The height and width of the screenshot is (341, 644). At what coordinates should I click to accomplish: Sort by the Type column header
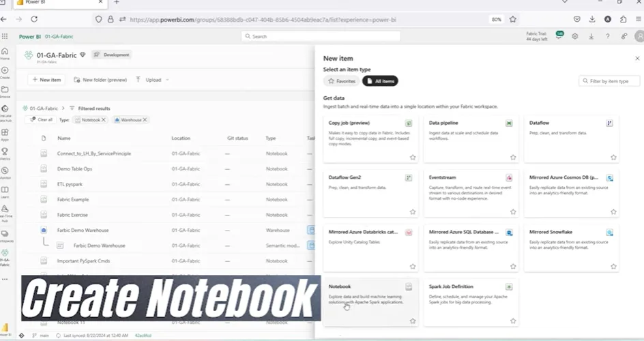[271, 138]
